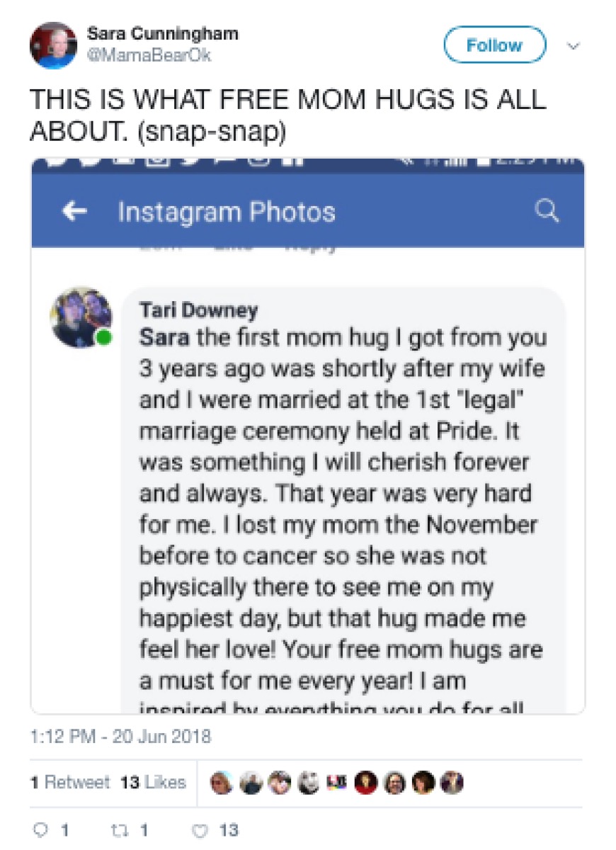Image resolution: width=616 pixels, height=850 pixels.
Task: View the 1 Retweet list
Action: coord(70,783)
